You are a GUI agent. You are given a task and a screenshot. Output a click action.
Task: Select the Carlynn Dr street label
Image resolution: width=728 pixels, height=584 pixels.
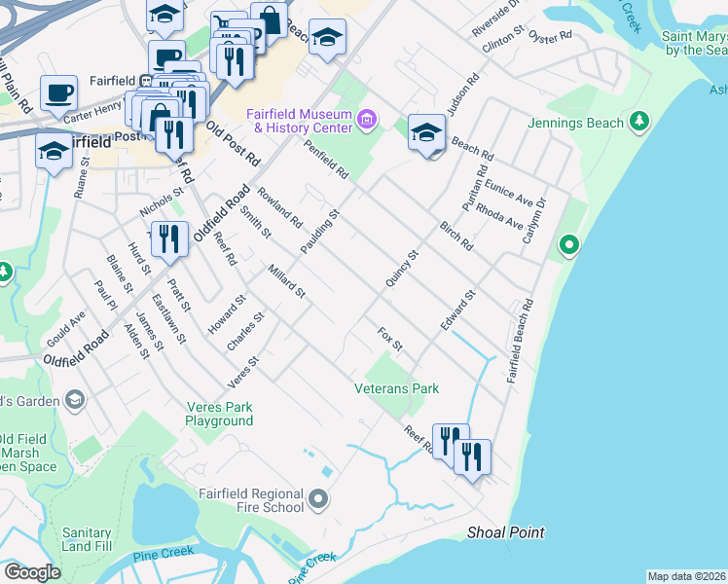pyautogui.click(x=534, y=221)
